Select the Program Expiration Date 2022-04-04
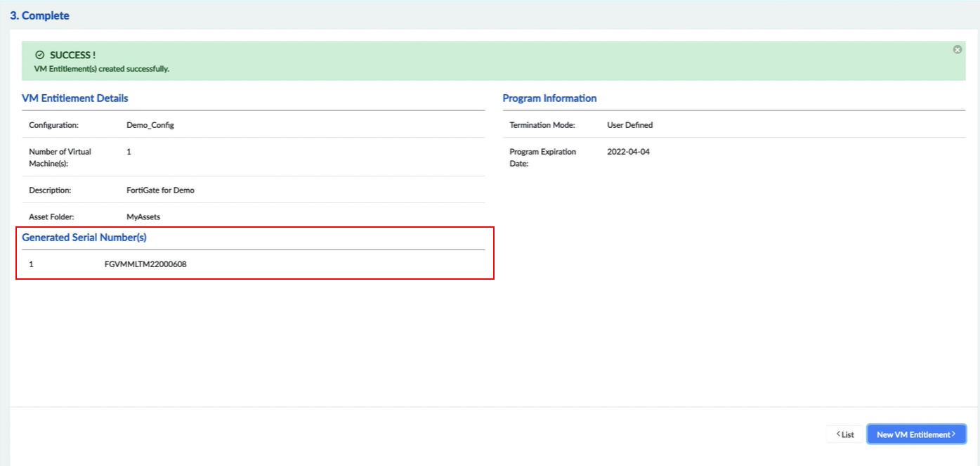Screen dimensions: 980x466 [627, 151]
